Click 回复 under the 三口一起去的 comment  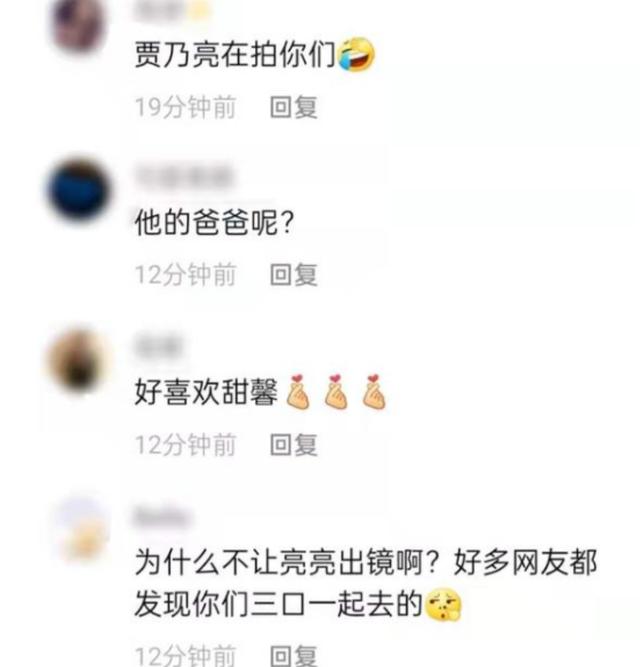294,656
